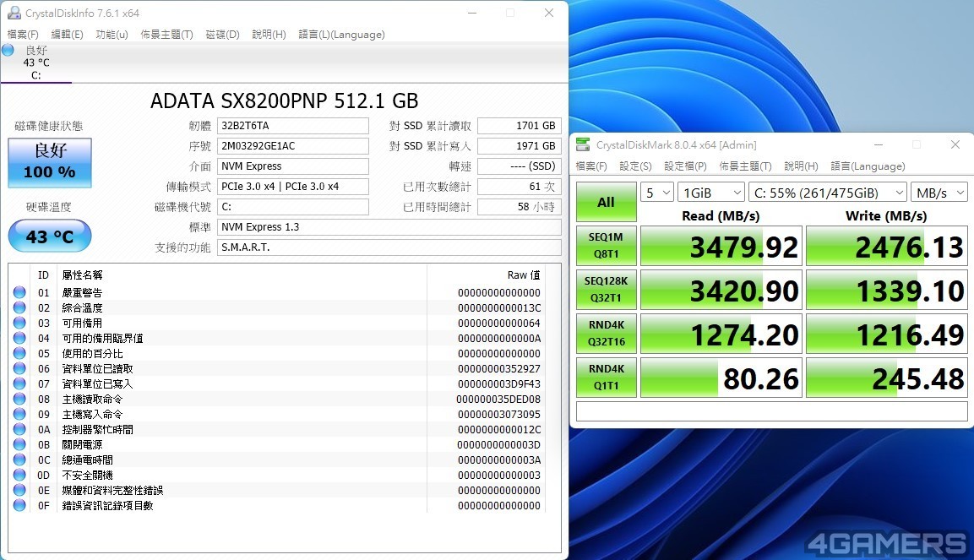Image resolution: width=974 pixels, height=560 pixels.
Task: Select the C: drive status icon in CrystalDiskInfo
Action: click(x=8, y=51)
